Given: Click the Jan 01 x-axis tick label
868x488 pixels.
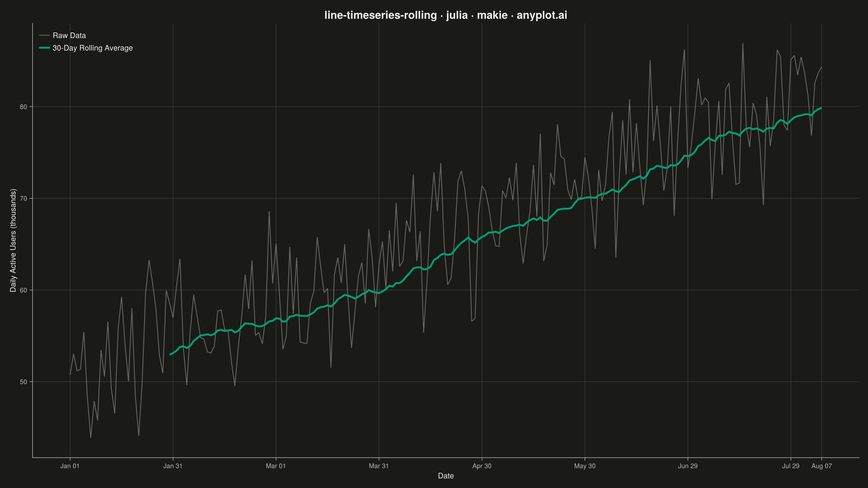Looking at the screenshot, I should pos(70,466).
